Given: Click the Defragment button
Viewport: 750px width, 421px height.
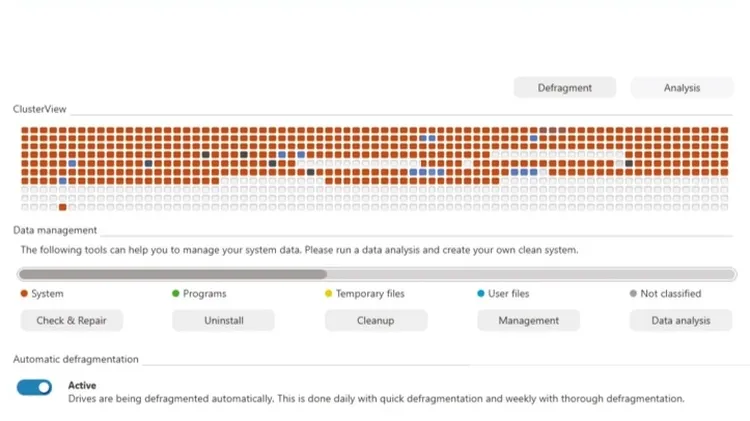Looking at the screenshot, I should click(564, 88).
